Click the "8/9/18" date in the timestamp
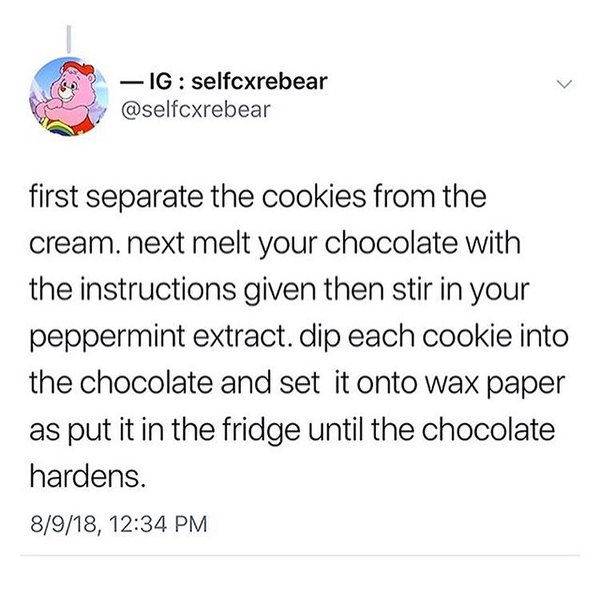The height and width of the screenshot is (600, 600). [x=65, y=524]
